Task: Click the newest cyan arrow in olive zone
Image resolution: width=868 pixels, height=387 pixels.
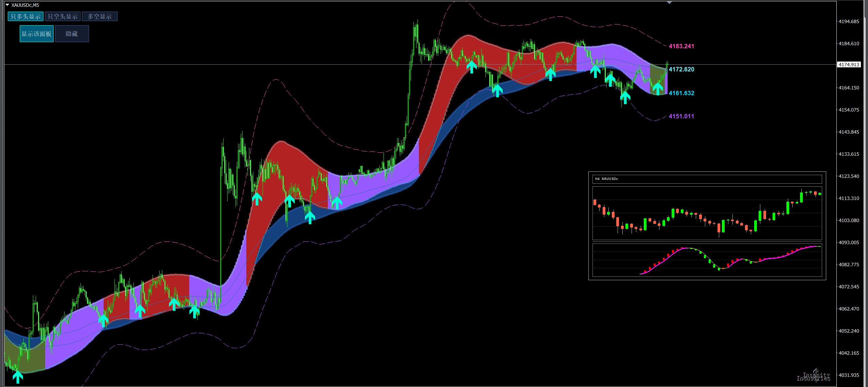Action: click(x=658, y=88)
